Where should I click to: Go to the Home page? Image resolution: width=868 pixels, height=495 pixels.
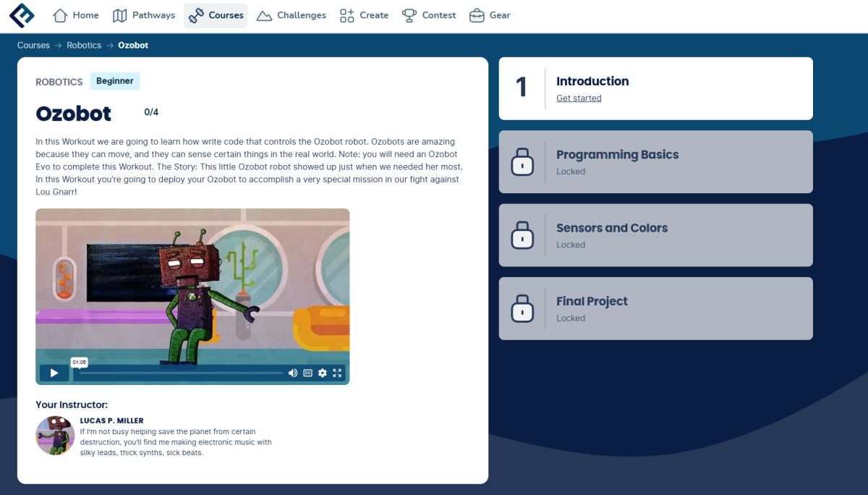click(76, 15)
